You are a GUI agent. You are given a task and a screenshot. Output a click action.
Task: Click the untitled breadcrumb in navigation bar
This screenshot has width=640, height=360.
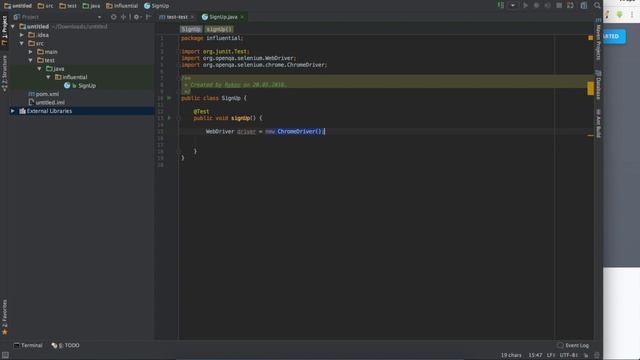tap(18, 6)
